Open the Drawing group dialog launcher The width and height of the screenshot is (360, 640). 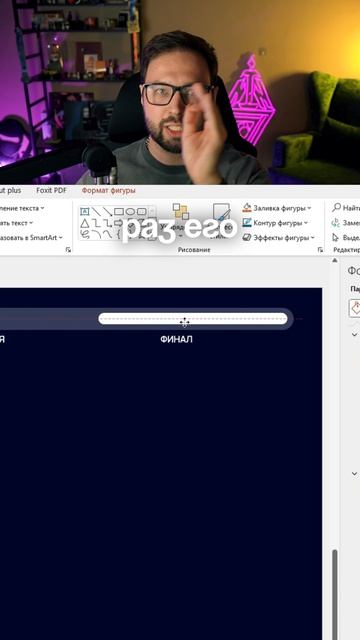coord(320,250)
